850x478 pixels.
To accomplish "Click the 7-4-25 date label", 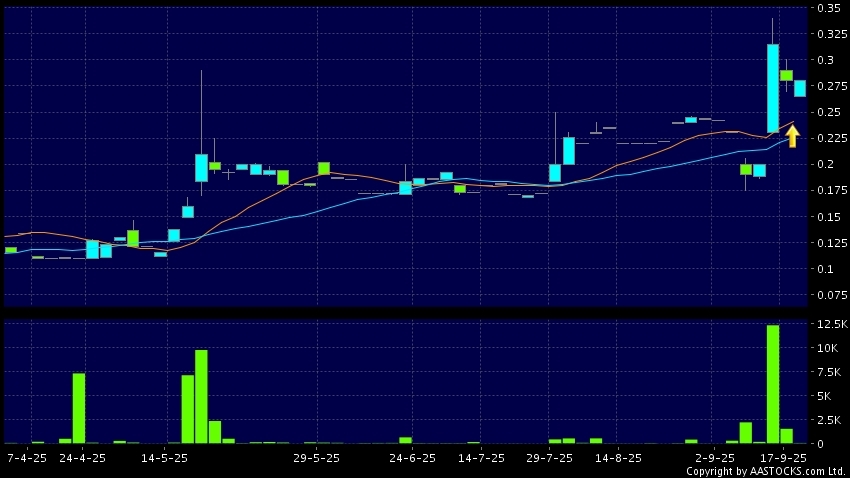I will tap(27, 458).
